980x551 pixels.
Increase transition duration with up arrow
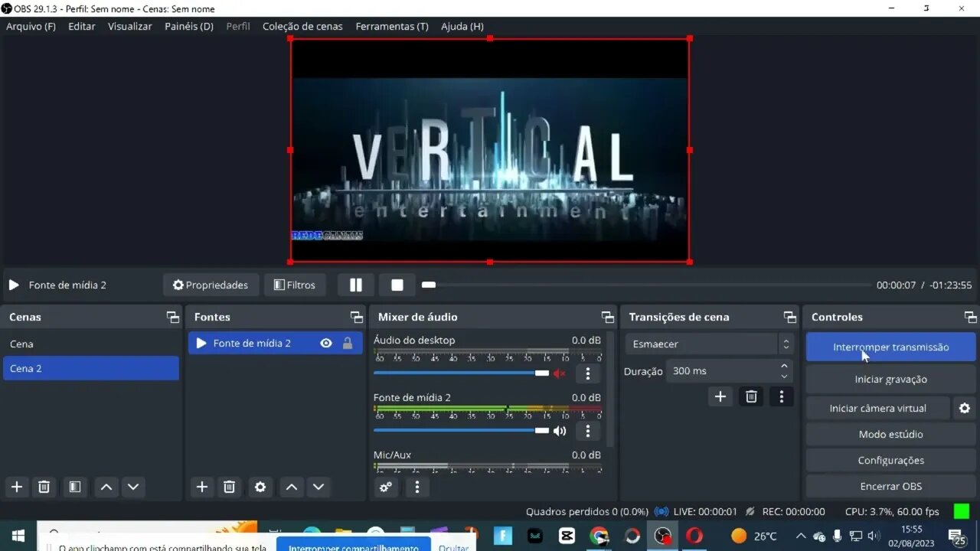[x=784, y=366]
